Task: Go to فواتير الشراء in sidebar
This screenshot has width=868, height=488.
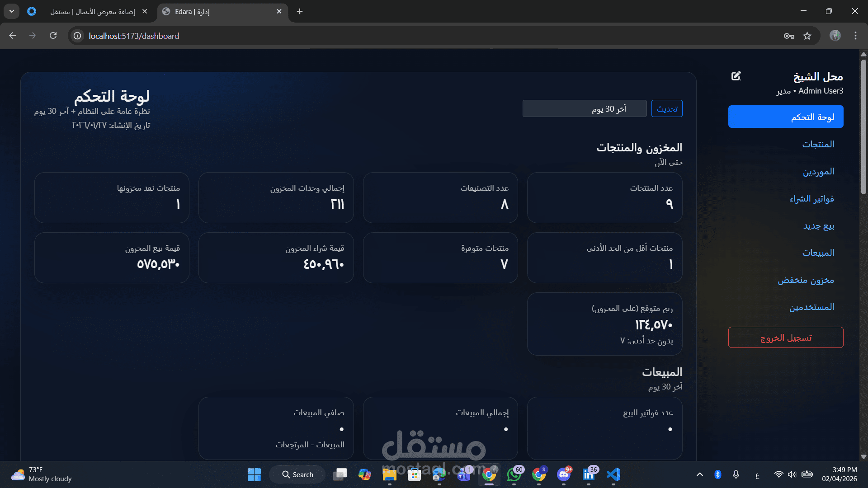Action: click(x=811, y=199)
